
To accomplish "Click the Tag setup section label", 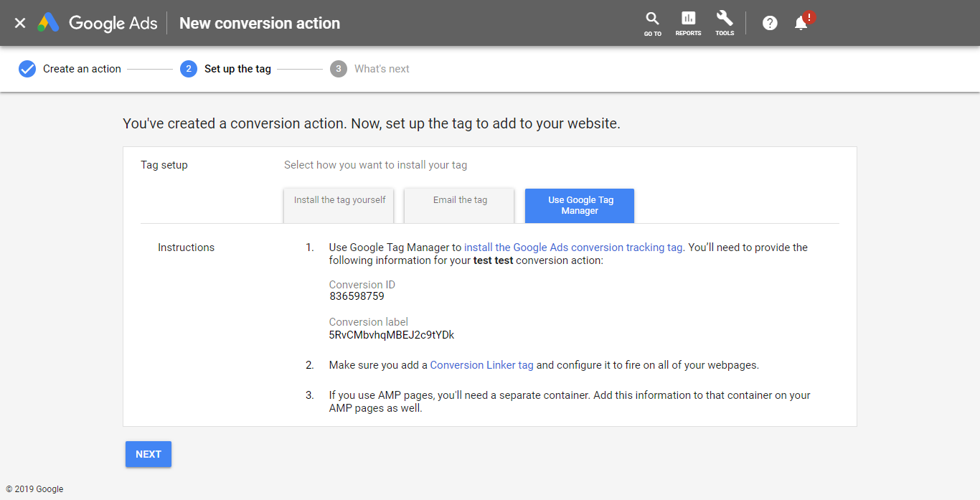I will (x=164, y=165).
